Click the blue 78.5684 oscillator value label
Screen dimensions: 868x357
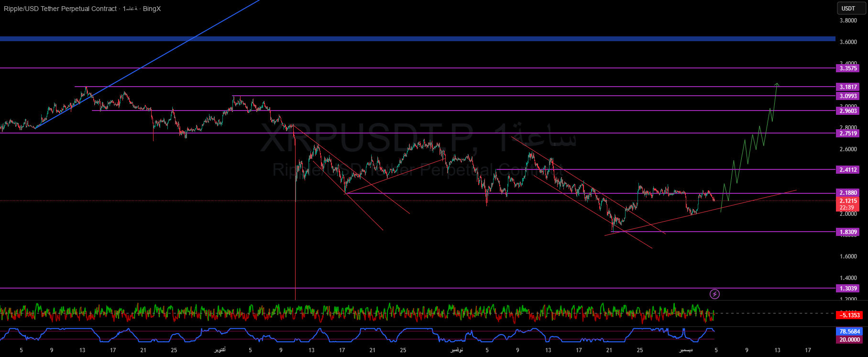[x=850, y=332]
